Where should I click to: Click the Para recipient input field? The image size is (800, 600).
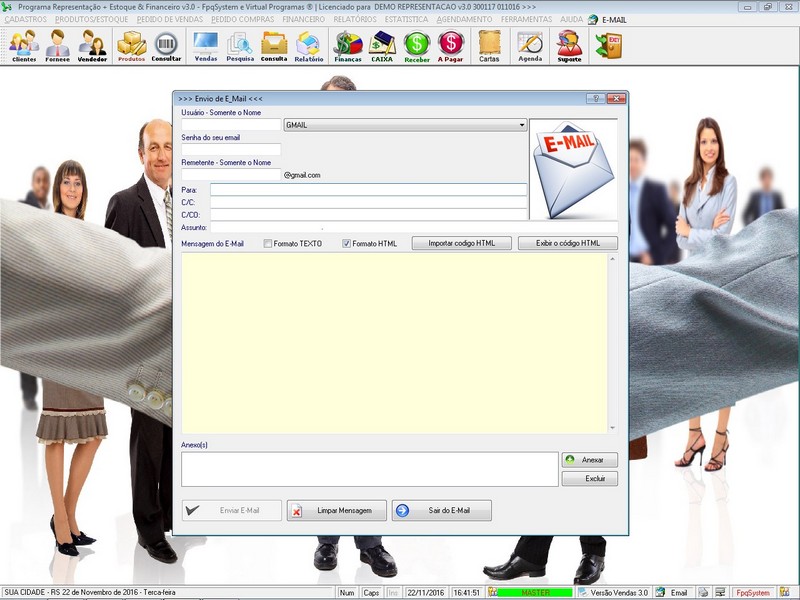click(x=368, y=189)
